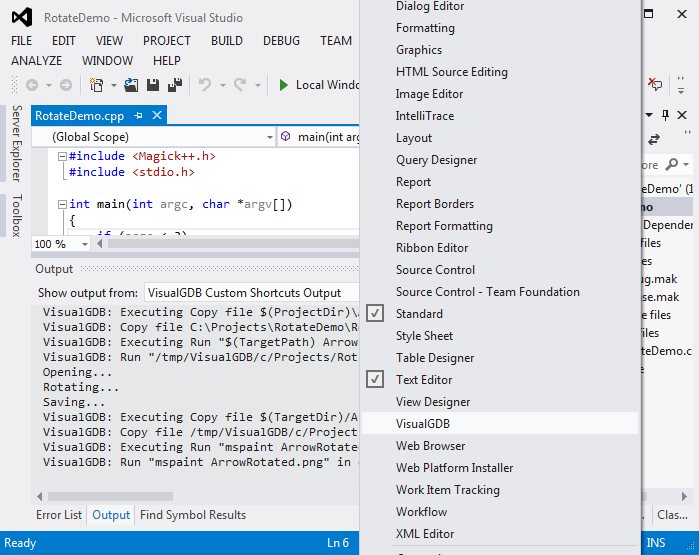Switch to the Error List tab
Screen dimensions: 699x555
click(x=59, y=515)
